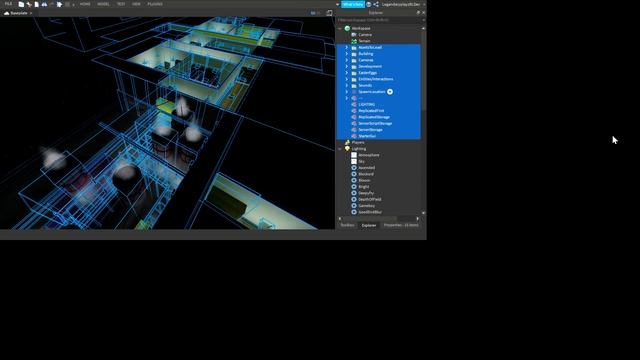Click the page icon in the quick access toolbar
The width and height of the screenshot is (640, 360).
point(37,4)
